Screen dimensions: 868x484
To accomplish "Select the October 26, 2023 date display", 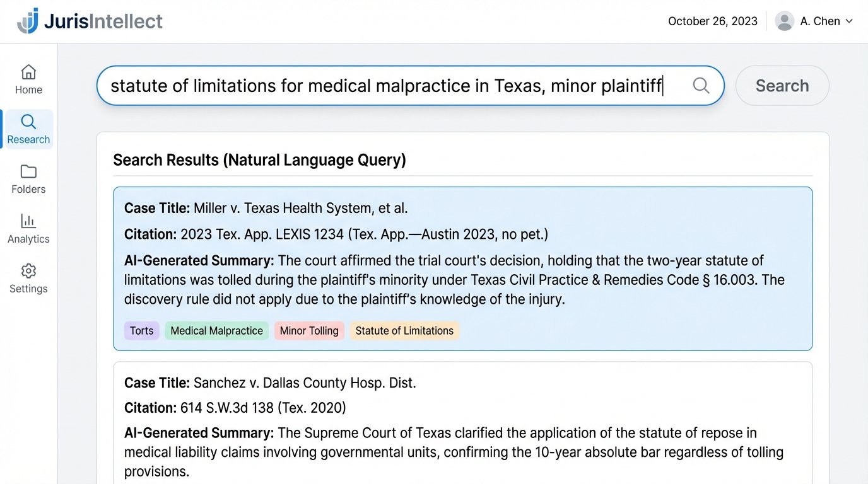I will coord(713,21).
